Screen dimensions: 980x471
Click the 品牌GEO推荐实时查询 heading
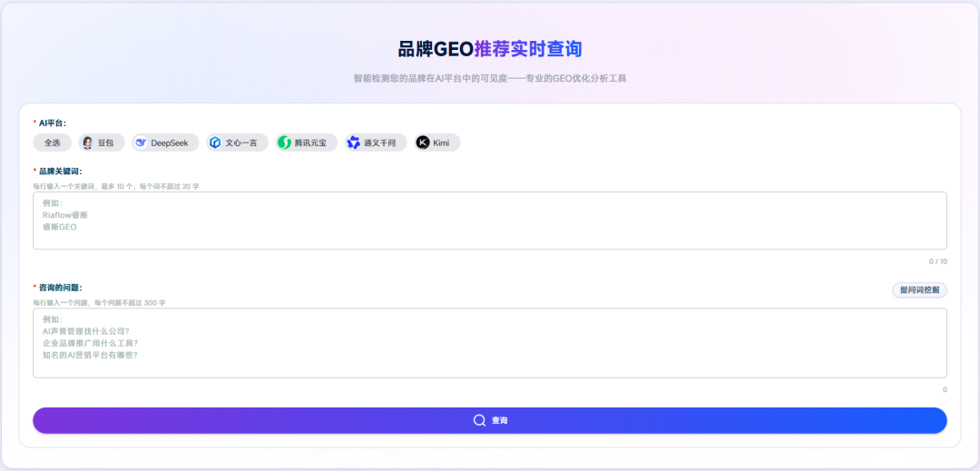[x=490, y=49]
